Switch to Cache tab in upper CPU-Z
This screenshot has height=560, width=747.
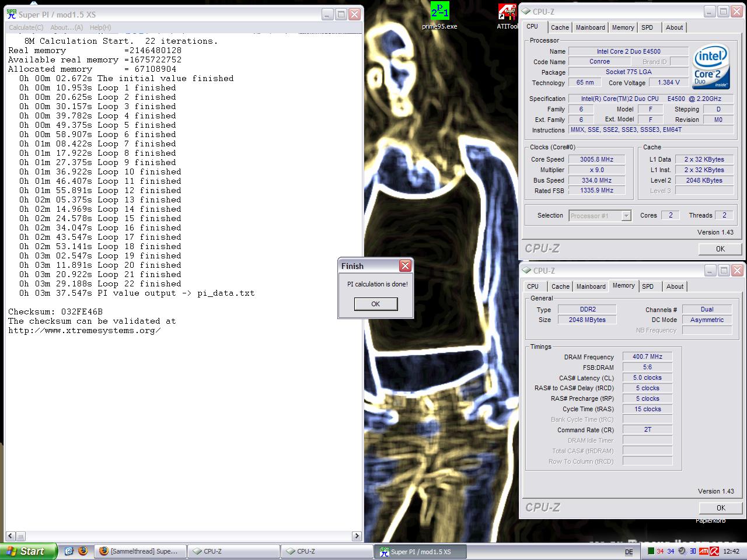560,27
